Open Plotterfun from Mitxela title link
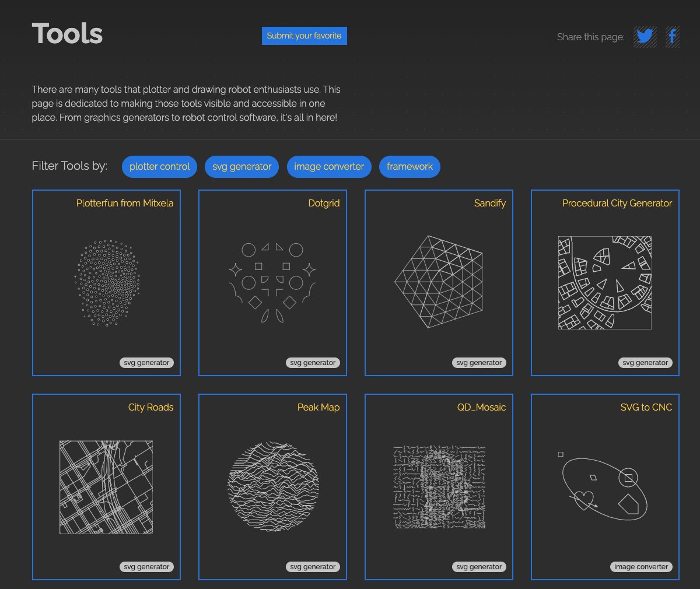The height and width of the screenshot is (589, 700). click(x=125, y=203)
